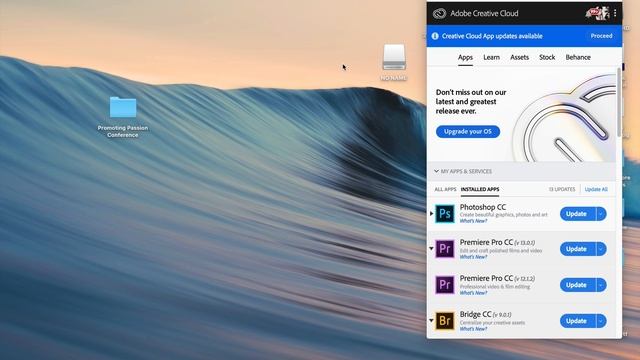640x360 pixels.
Task: Select the INSTALLED APPS filter
Action: (480, 189)
